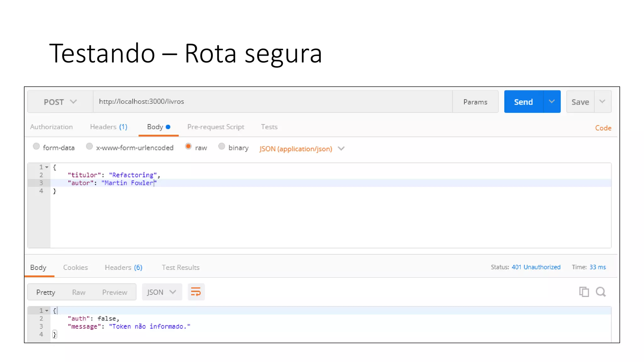Open the response JSON format dropdown
The width and height of the screenshot is (644, 362).
[162, 292]
